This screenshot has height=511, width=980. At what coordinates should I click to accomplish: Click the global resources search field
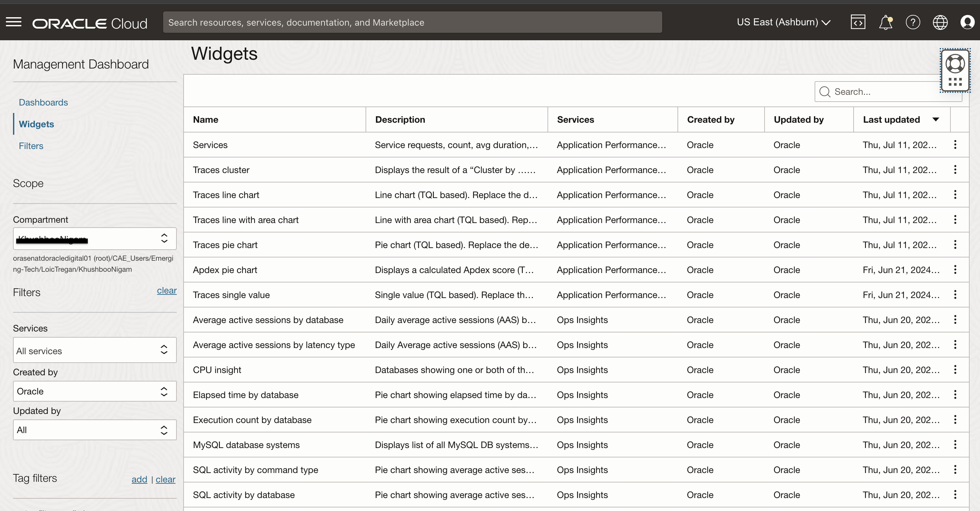413,22
